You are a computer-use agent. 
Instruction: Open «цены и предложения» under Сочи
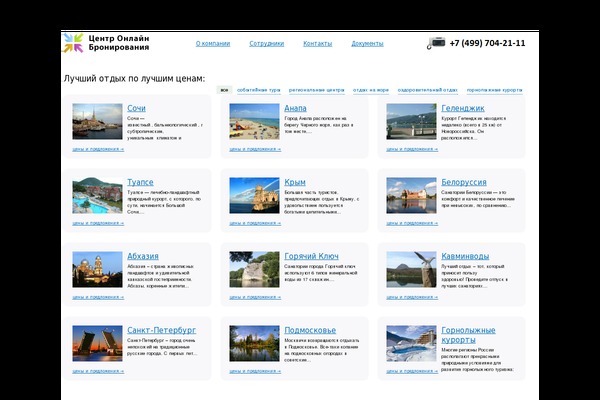point(98,149)
